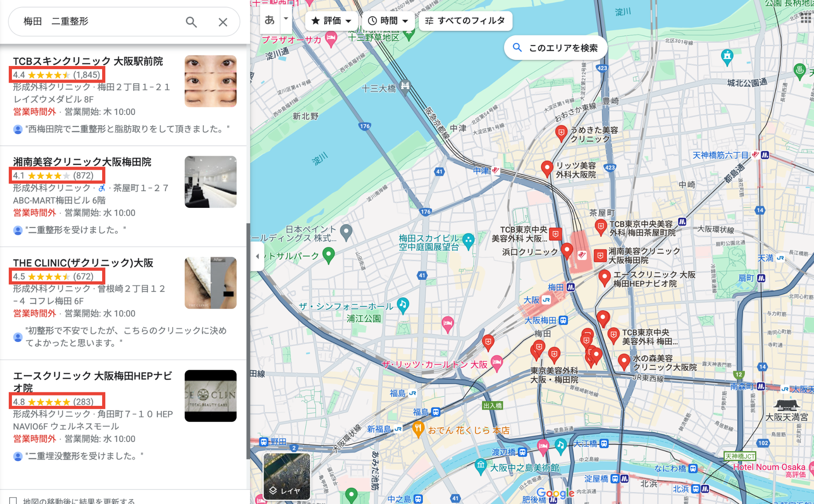Click ザ・シンフォニーホール music marker
Image resolution: width=814 pixels, height=504 pixels.
[403, 305]
